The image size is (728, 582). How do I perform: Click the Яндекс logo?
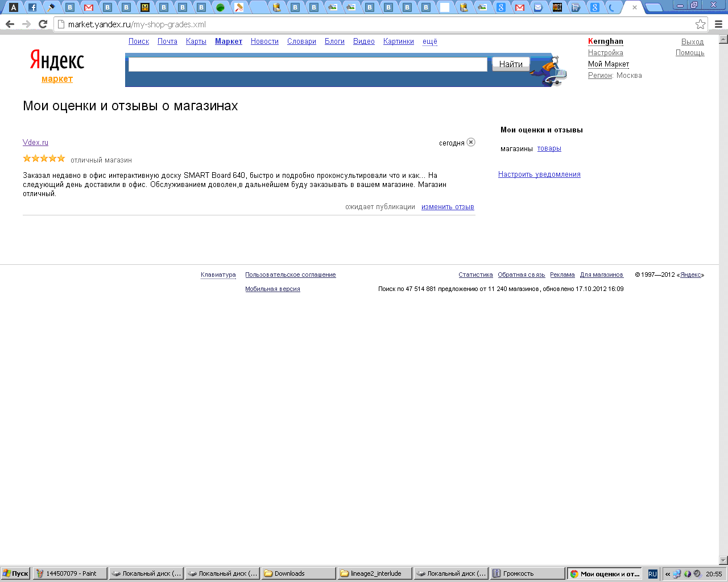click(57, 60)
